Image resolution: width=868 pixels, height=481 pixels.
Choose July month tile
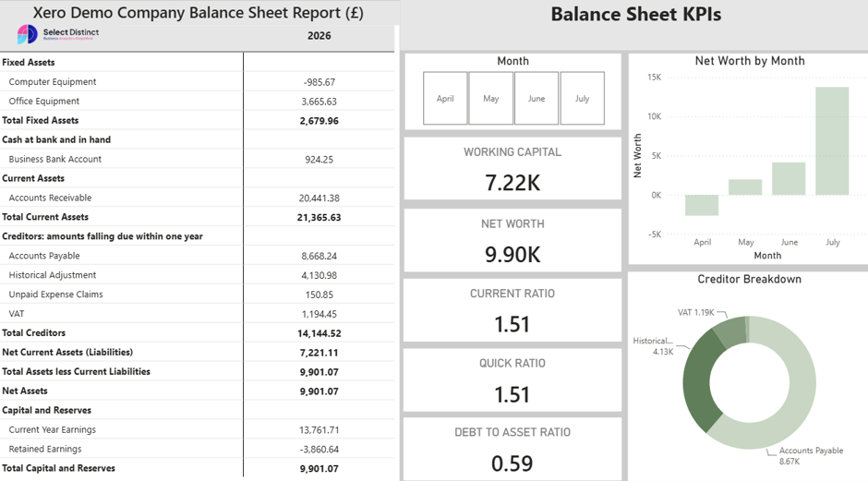[x=583, y=98]
